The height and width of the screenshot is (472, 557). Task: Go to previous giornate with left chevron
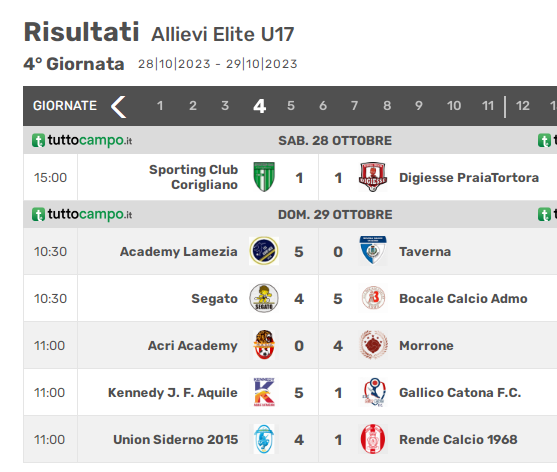[119, 106]
